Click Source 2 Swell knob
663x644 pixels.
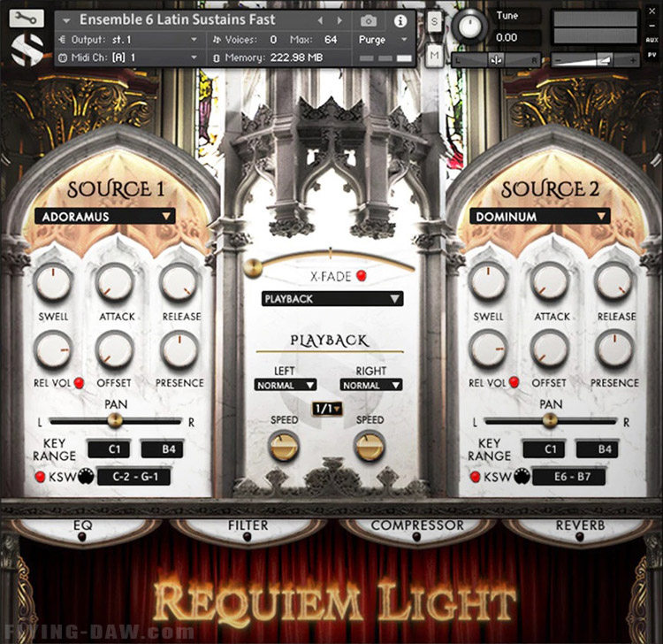click(488, 281)
